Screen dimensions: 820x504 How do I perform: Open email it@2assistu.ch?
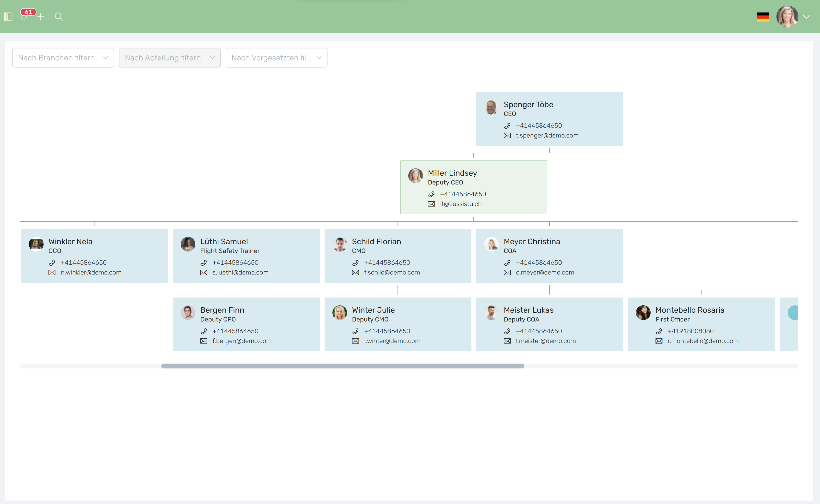click(x=460, y=204)
